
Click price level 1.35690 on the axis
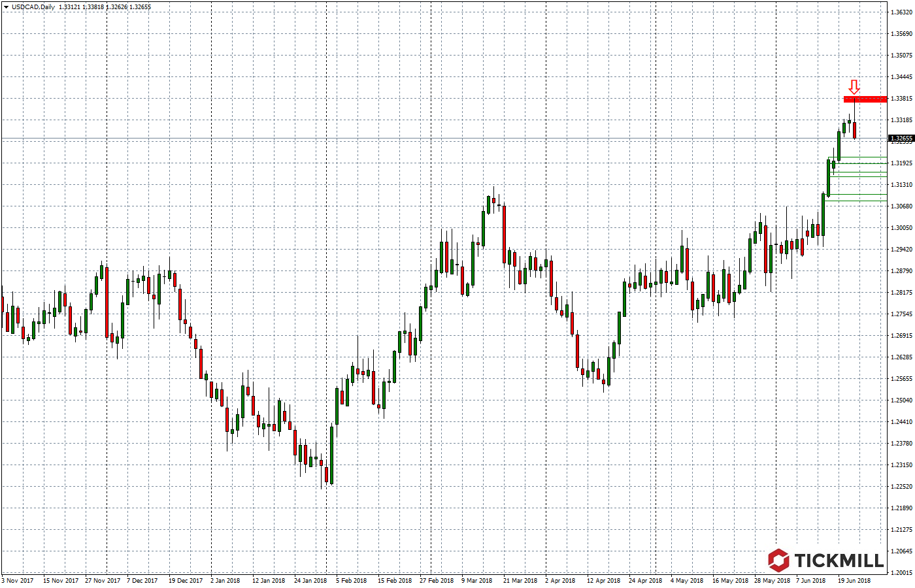point(902,34)
